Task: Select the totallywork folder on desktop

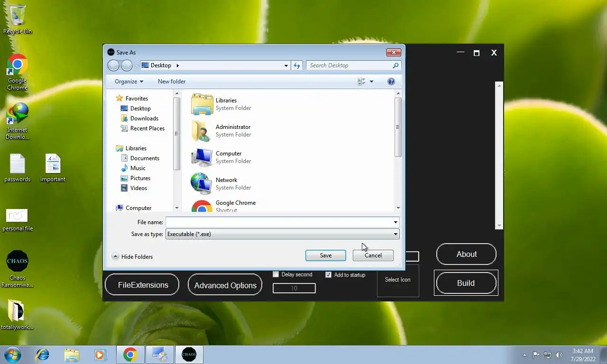Action: (18, 314)
